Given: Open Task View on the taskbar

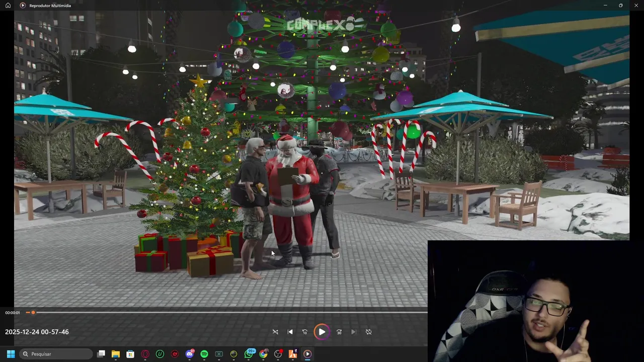Looking at the screenshot, I should tap(101, 354).
